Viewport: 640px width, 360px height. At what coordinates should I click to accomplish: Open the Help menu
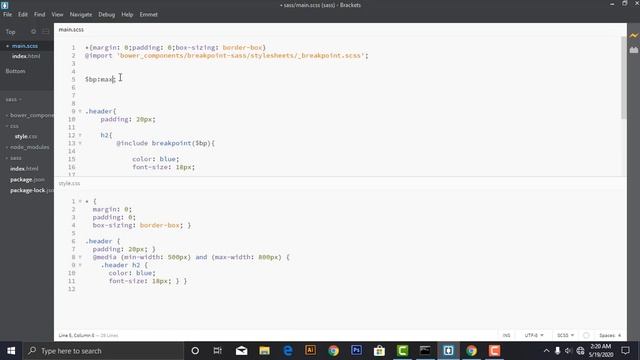[x=127, y=14]
